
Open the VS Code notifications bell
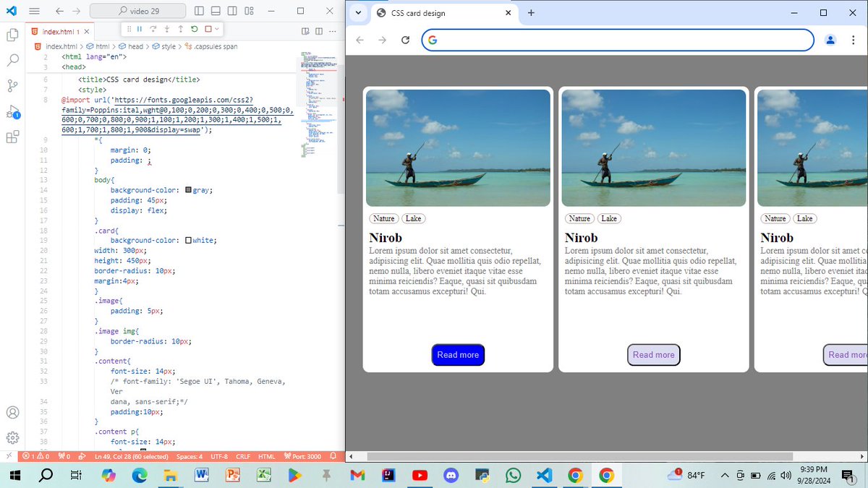point(333,456)
